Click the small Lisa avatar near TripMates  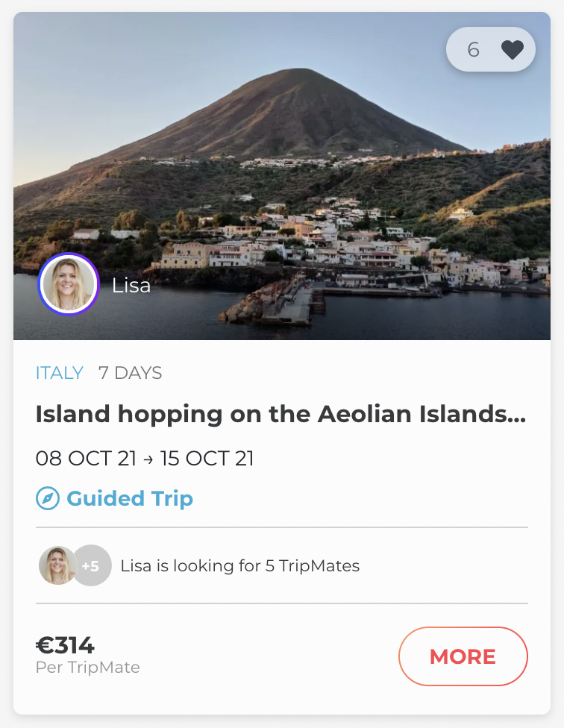tap(57, 565)
